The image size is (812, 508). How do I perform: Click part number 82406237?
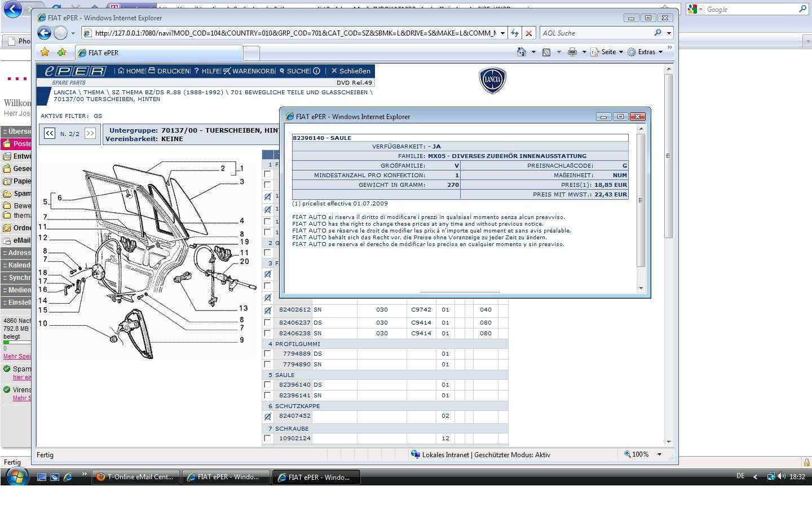point(295,322)
